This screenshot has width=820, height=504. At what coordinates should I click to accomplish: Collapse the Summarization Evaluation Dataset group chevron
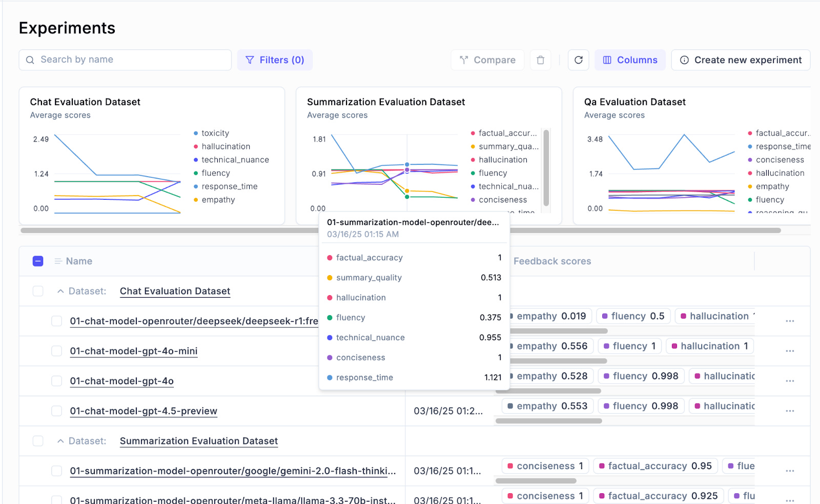click(x=60, y=441)
